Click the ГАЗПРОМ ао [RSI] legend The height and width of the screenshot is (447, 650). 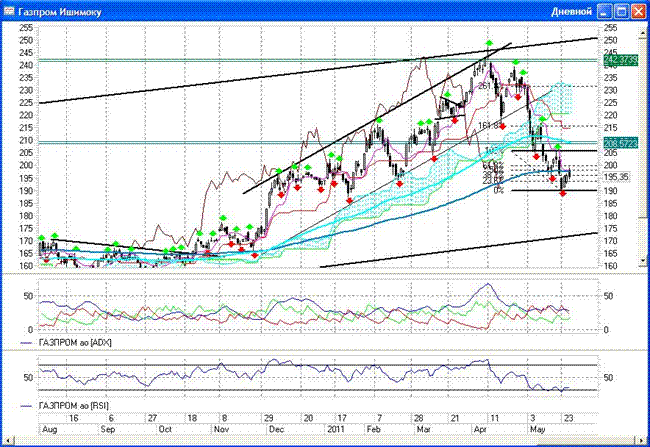point(74,406)
